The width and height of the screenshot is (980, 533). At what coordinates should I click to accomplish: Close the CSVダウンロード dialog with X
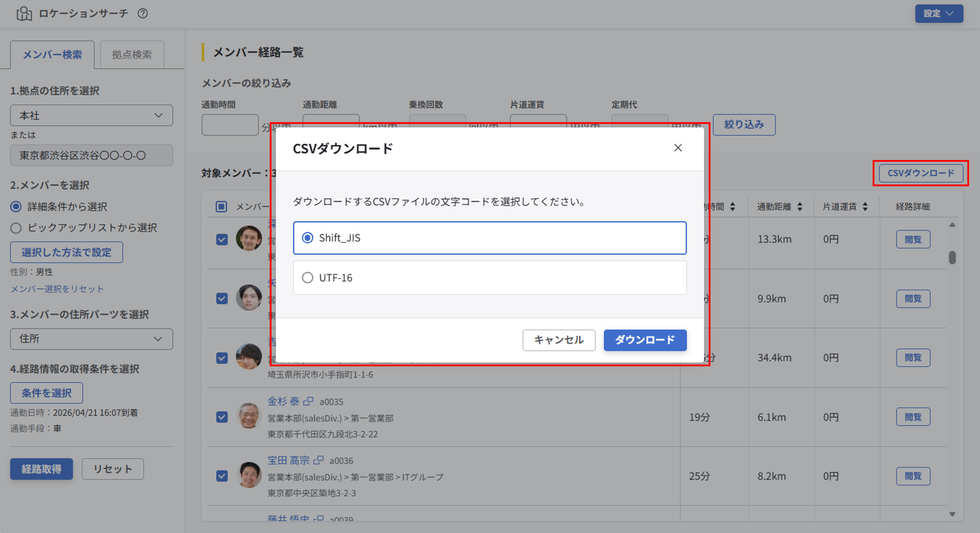(x=678, y=148)
